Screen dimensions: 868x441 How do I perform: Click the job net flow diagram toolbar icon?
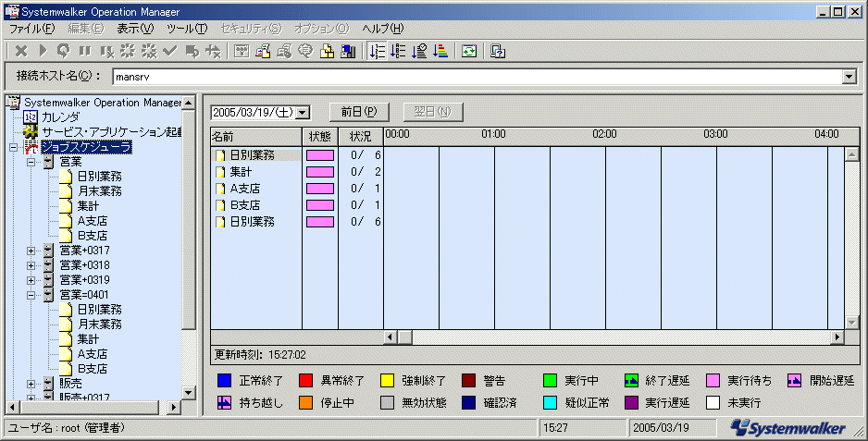[x=242, y=52]
